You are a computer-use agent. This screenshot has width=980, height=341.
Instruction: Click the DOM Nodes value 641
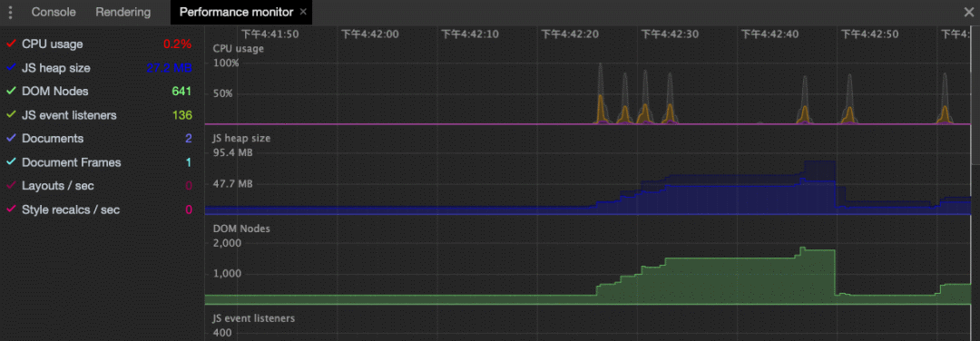click(181, 92)
